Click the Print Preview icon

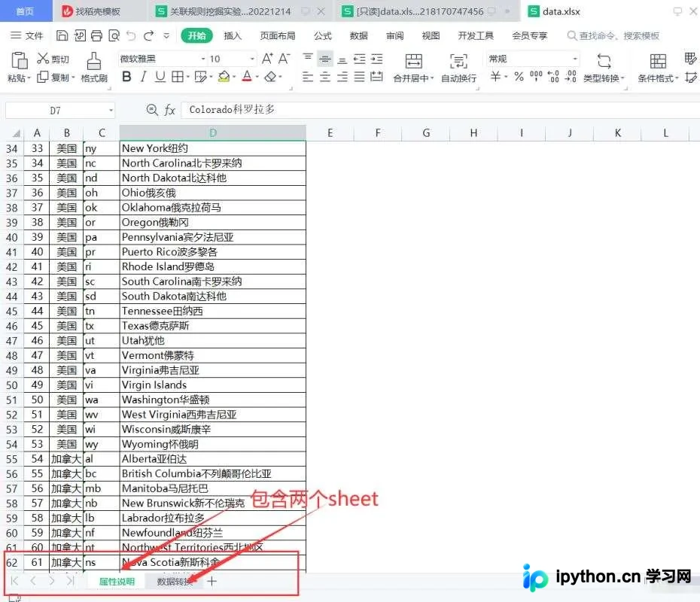[x=114, y=35]
